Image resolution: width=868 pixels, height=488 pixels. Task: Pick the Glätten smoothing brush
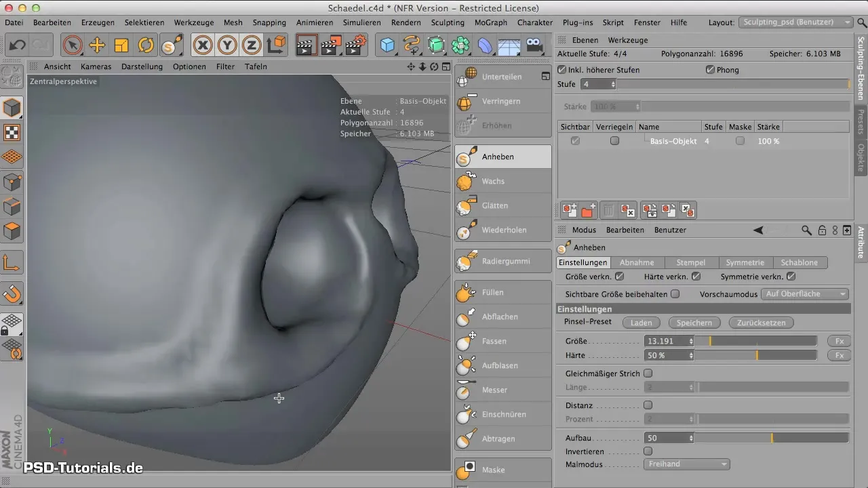pos(503,205)
